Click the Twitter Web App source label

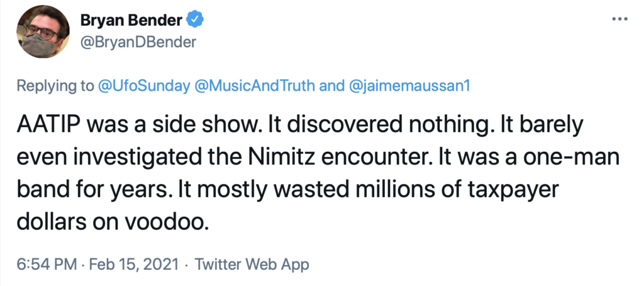pos(252,264)
